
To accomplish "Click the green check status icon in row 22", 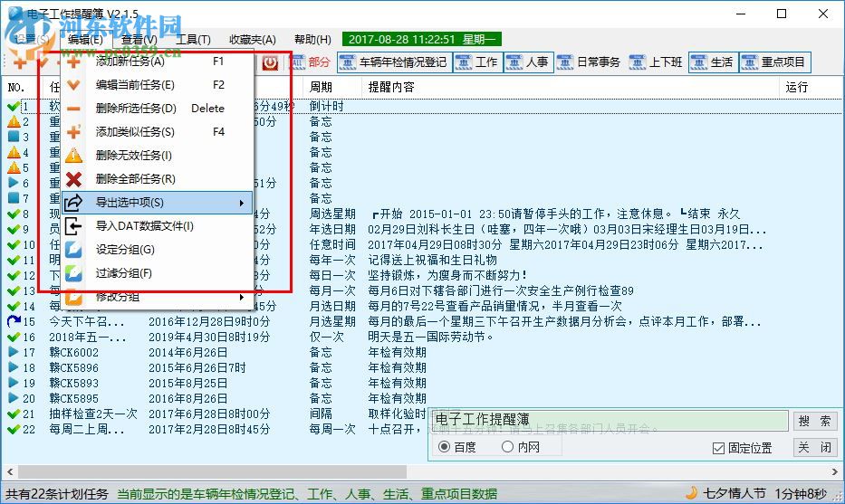I will pos(14,430).
